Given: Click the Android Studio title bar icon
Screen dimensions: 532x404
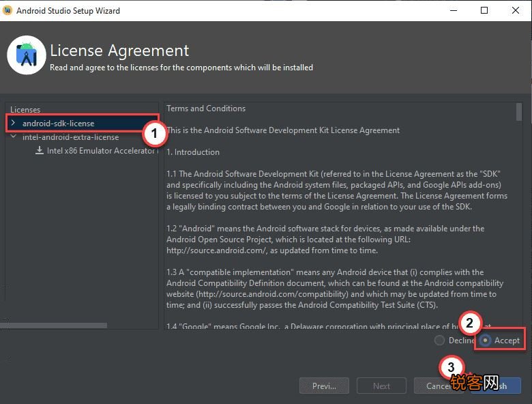Looking at the screenshot, I should pos(8,10).
